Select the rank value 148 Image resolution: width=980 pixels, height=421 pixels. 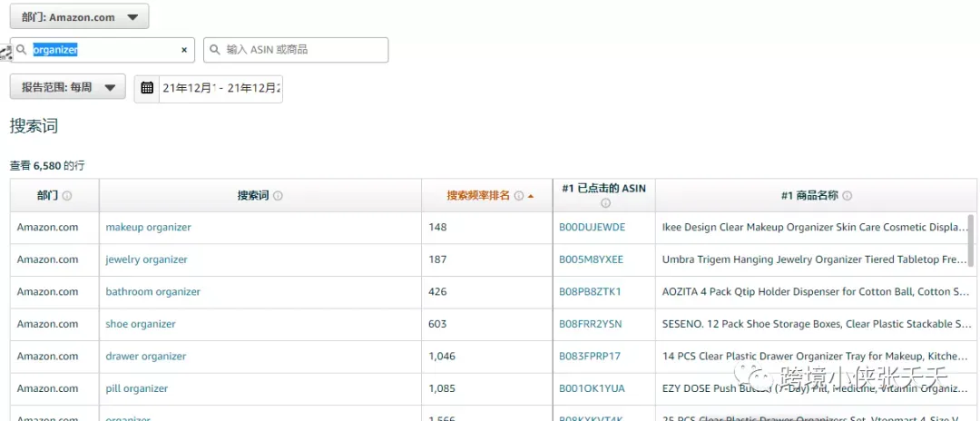click(x=437, y=228)
